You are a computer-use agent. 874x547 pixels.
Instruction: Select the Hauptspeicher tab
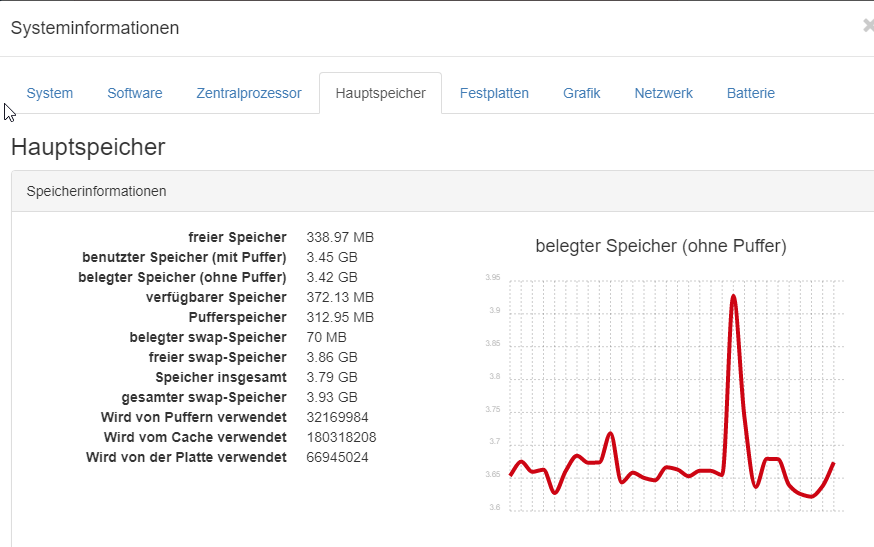pyautogui.click(x=381, y=93)
